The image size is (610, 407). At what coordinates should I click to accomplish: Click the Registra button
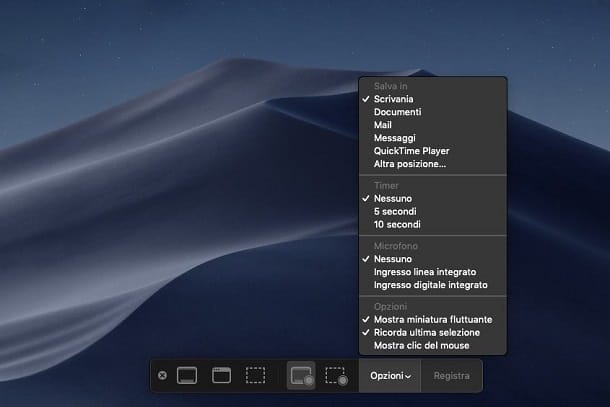tap(451, 376)
